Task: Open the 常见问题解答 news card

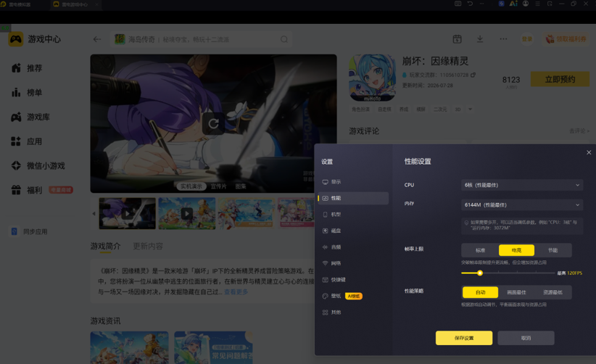Action: point(213,347)
